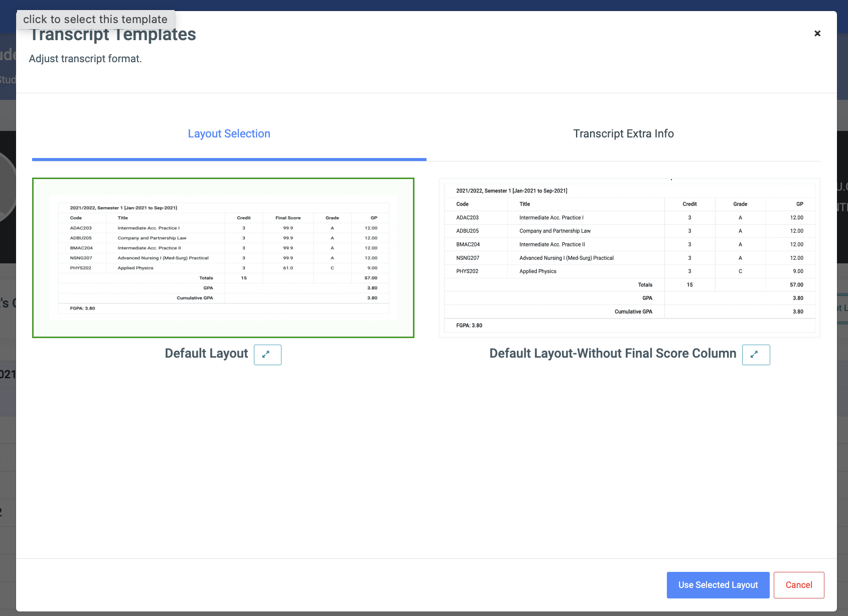848x616 pixels.
Task: Click FGPA: 3.80 in the right preview
Action: (469, 326)
